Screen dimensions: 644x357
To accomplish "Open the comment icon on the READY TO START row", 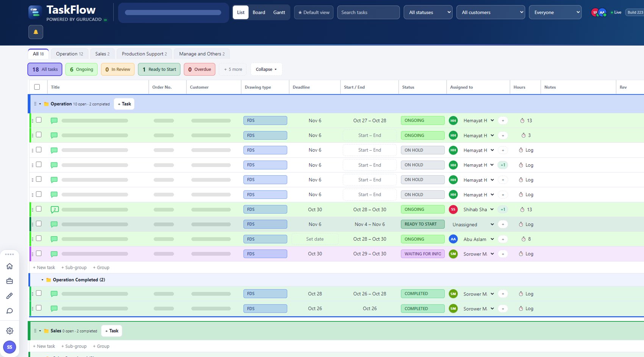I will (54, 224).
